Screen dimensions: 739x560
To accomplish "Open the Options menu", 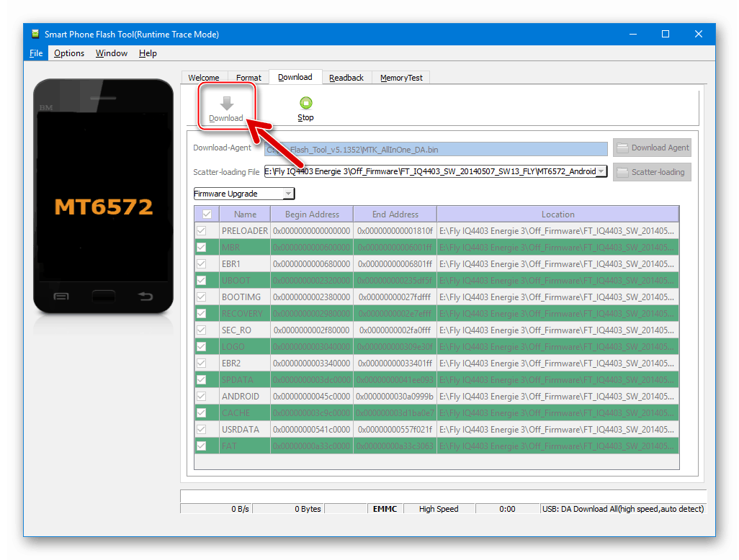I will (69, 53).
